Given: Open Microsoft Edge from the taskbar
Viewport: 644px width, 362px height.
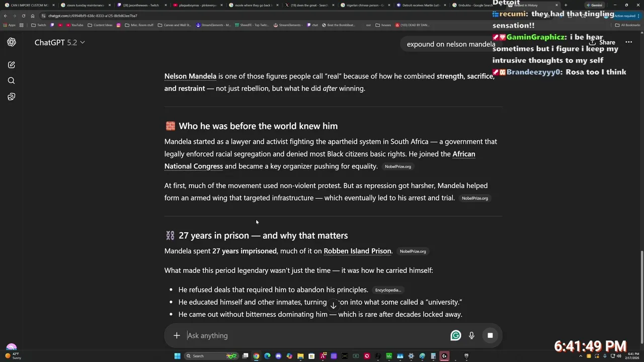Looking at the screenshot, I should (267, 356).
